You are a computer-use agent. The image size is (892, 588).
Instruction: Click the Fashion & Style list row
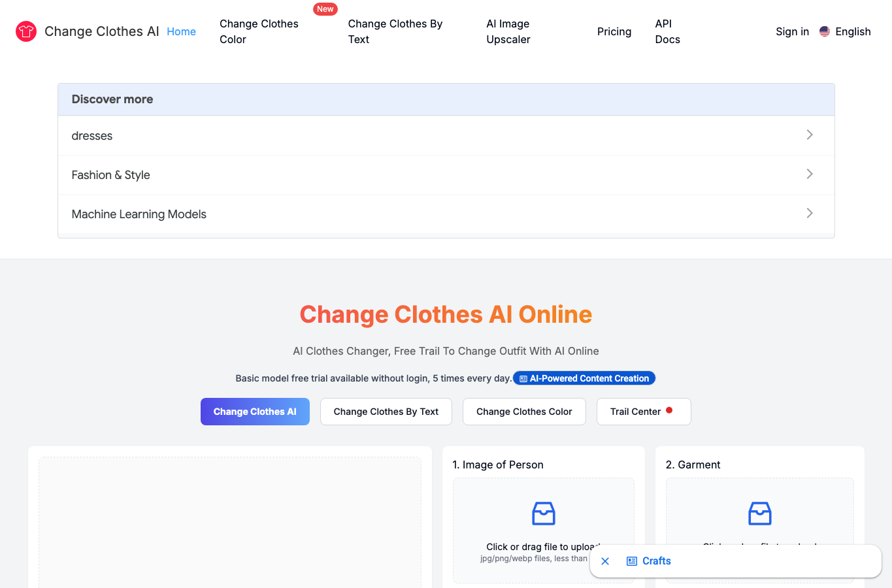coord(446,174)
